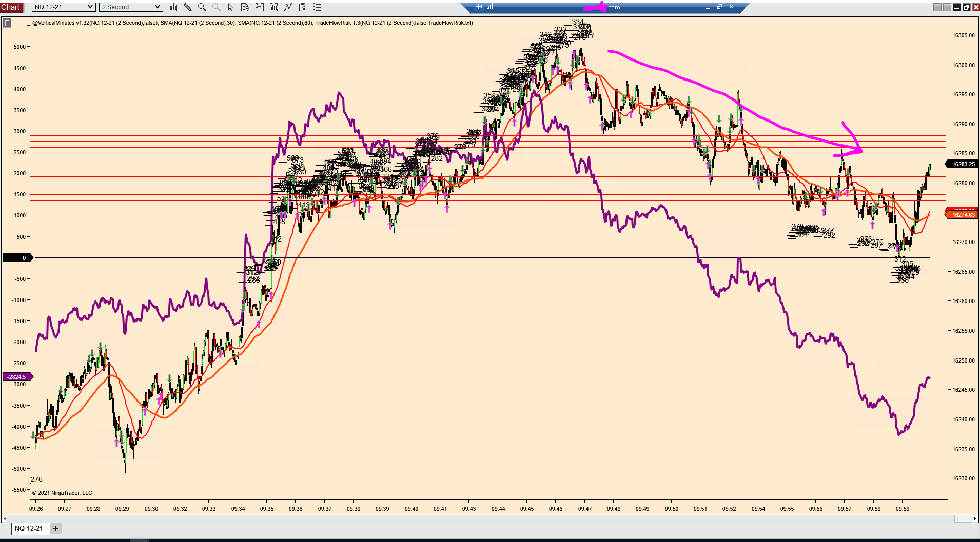
Task: Zoom in with the magnifier plus icon
Action: click(202, 7)
